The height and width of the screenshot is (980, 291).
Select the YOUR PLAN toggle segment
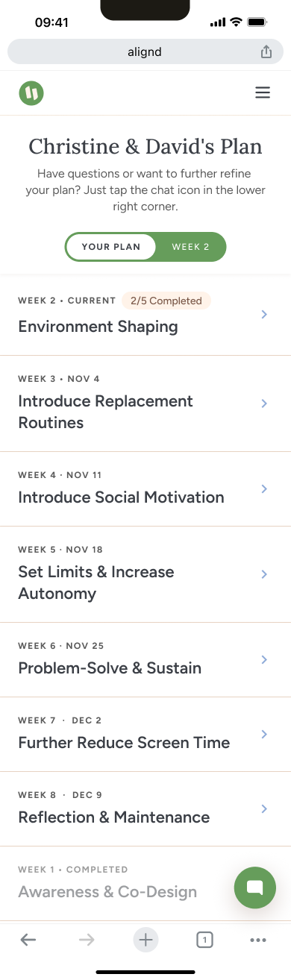(111, 247)
